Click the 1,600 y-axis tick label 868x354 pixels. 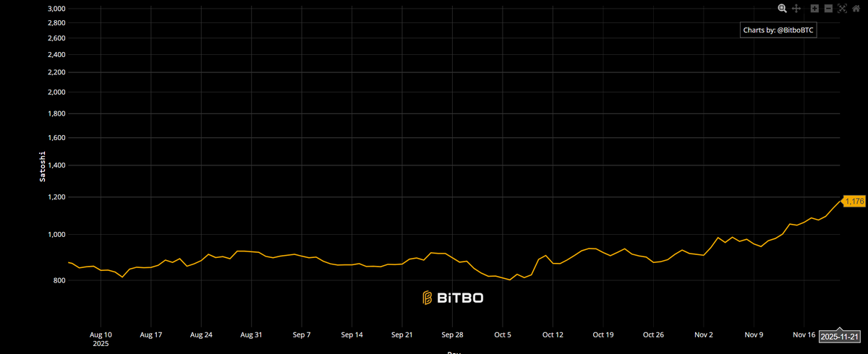[x=56, y=138]
